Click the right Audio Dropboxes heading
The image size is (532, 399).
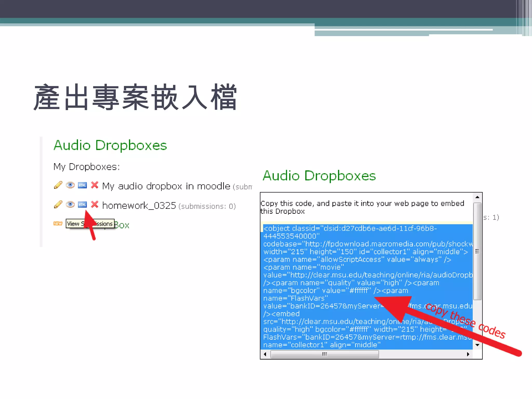click(x=319, y=176)
